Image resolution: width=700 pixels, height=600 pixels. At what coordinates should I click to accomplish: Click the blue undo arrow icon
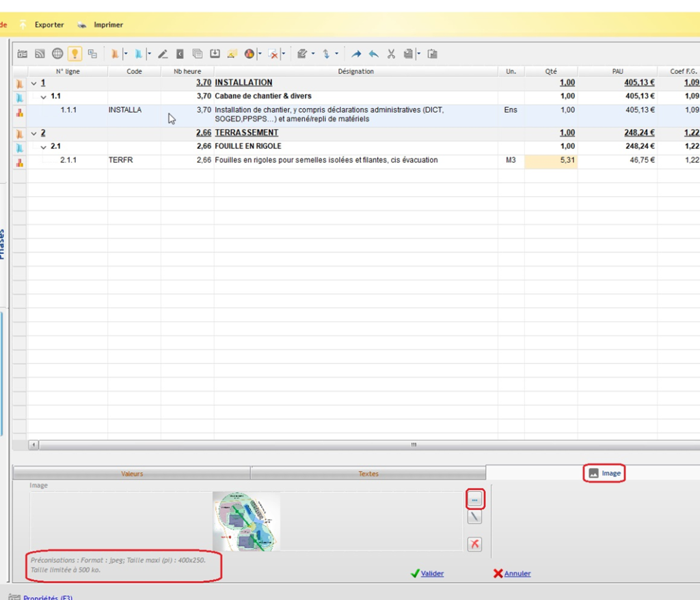[x=373, y=54]
